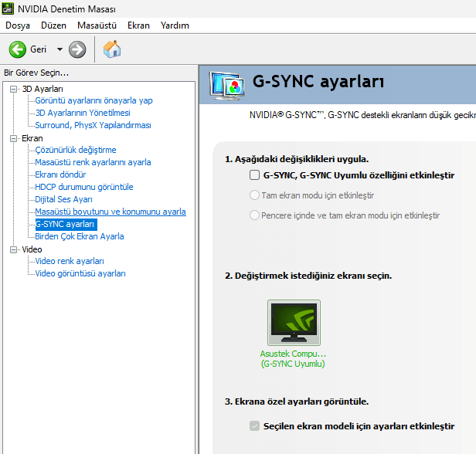Select 3D Ayarlarının Yönetilmesi item
The height and width of the screenshot is (454, 476).
pyautogui.click(x=83, y=113)
